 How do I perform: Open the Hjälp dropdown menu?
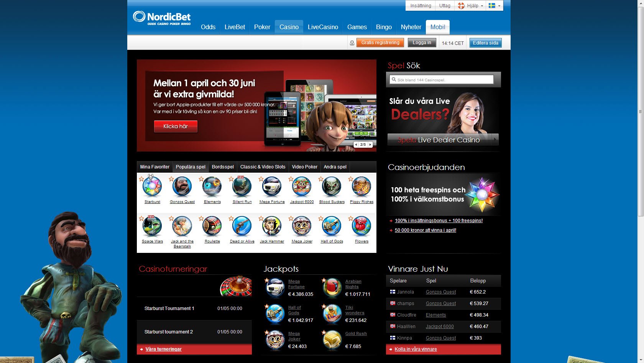470,6
